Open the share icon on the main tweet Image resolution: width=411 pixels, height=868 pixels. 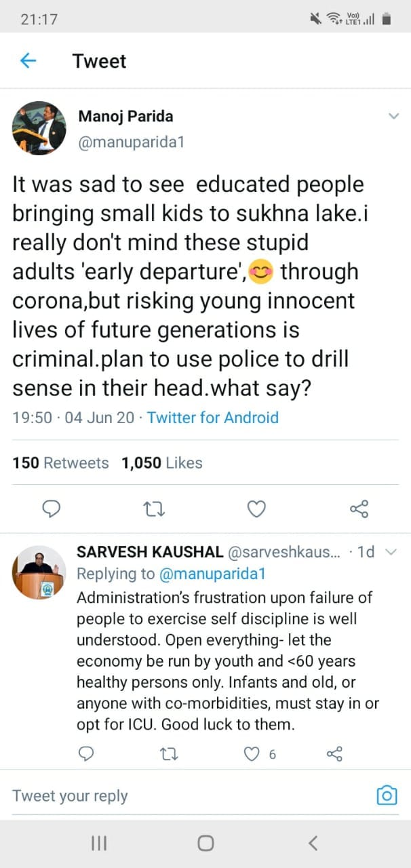pos(359,509)
